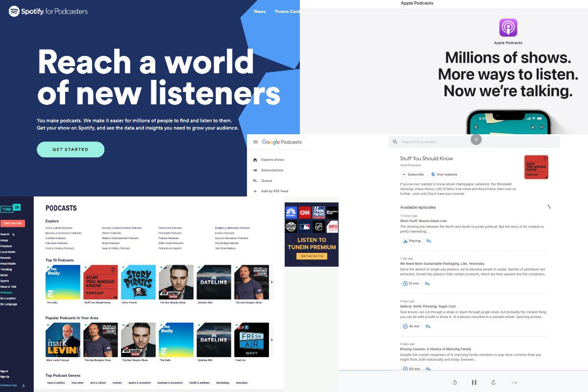Open the Google Podcasts hamburger menu
This screenshot has height=392, width=588.
coord(255,142)
